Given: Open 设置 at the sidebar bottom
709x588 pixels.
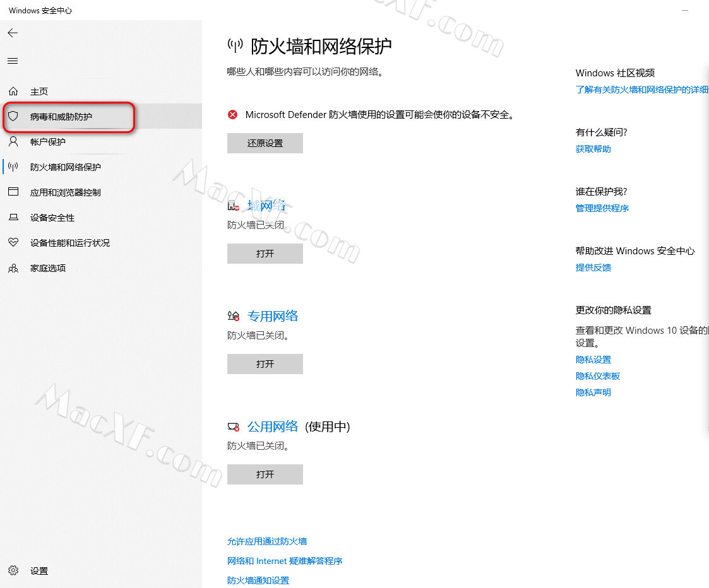Looking at the screenshot, I should click(x=101, y=571).
